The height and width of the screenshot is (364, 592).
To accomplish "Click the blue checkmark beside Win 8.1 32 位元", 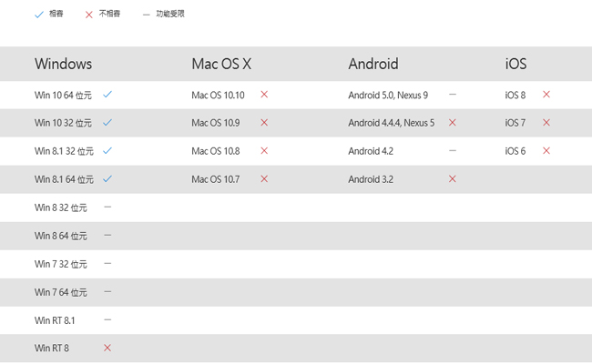I will (x=107, y=150).
